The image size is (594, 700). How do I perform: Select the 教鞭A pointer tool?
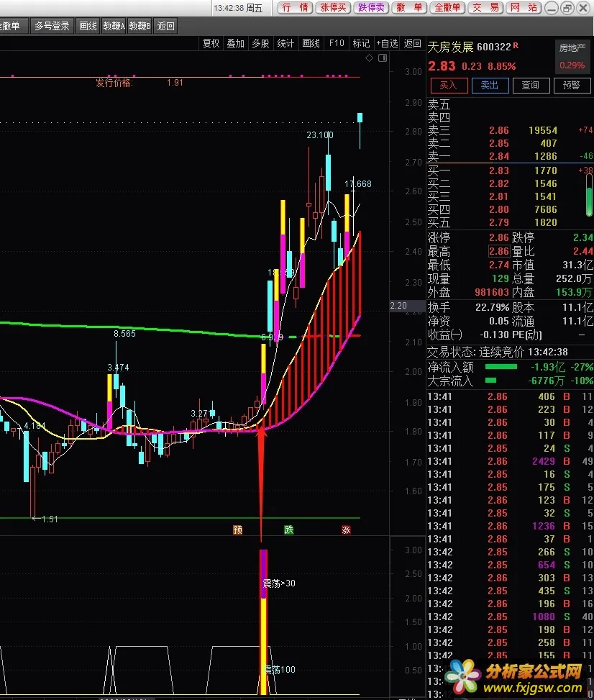tap(114, 26)
